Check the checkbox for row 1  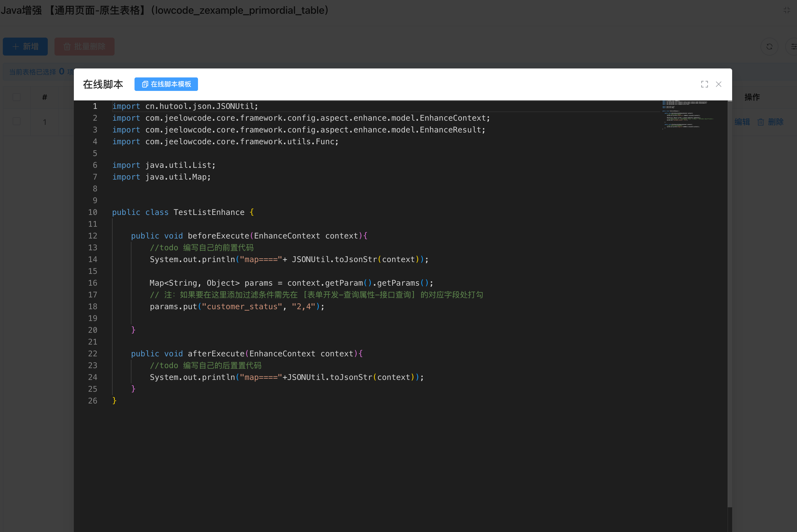pyautogui.click(x=17, y=121)
